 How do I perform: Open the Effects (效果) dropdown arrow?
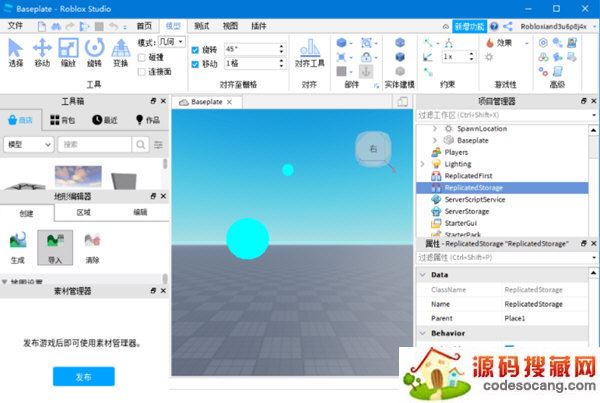pos(527,43)
